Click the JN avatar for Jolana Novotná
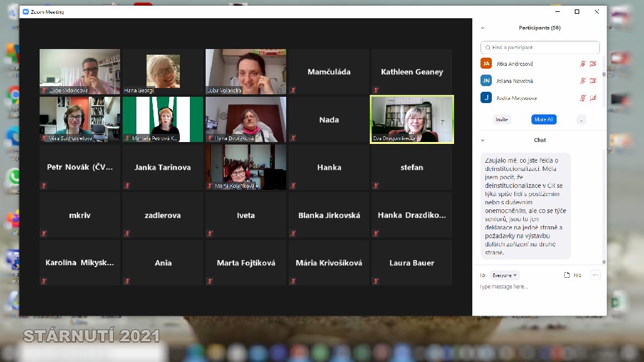Image resolution: width=644 pixels, height=362 pixels. 486,80
